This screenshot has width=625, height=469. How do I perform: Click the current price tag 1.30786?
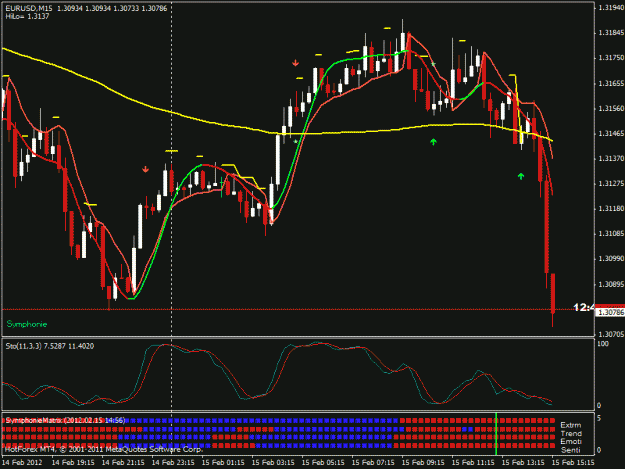point(610,312)
